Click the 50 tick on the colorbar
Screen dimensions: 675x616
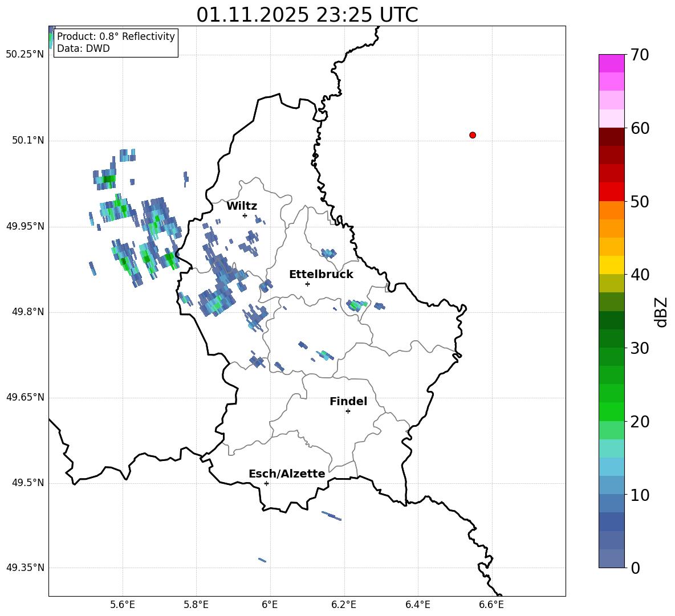pos(640,201)
